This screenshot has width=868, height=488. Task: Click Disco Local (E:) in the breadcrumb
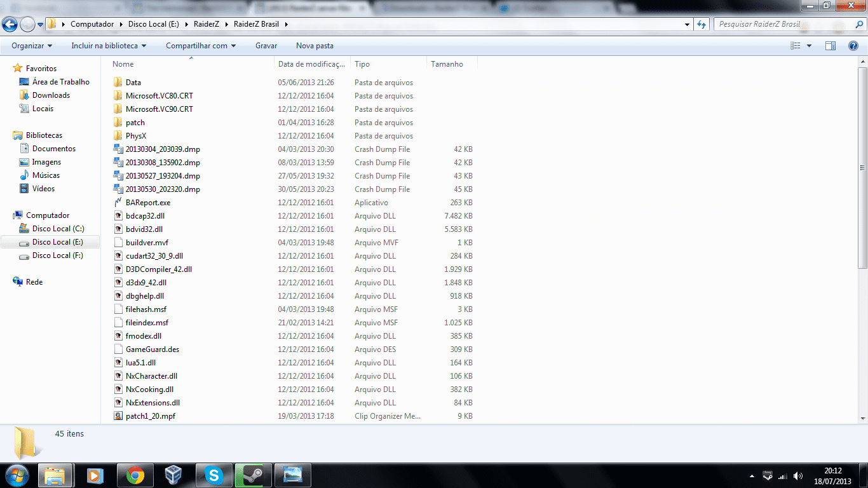[153, 24]
